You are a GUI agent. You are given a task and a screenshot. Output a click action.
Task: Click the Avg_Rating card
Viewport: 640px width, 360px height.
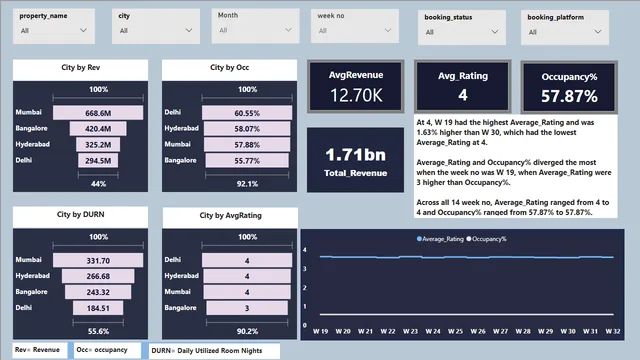click(462, 87)
